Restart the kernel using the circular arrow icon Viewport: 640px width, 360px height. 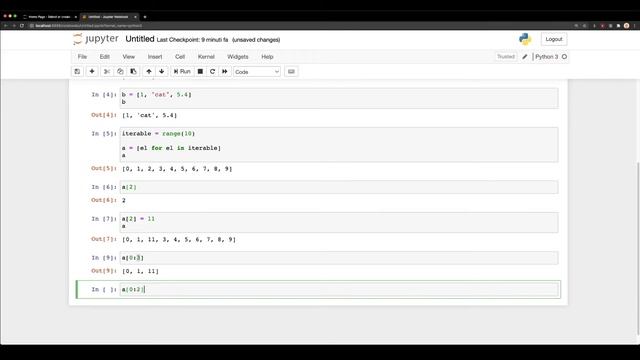[x=212, y=71]
